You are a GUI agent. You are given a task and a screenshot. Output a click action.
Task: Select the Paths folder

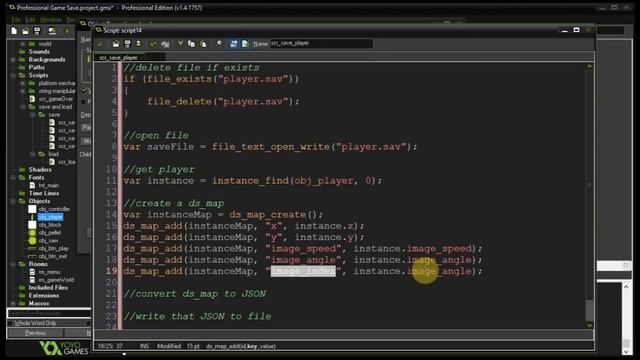[37, 67]
